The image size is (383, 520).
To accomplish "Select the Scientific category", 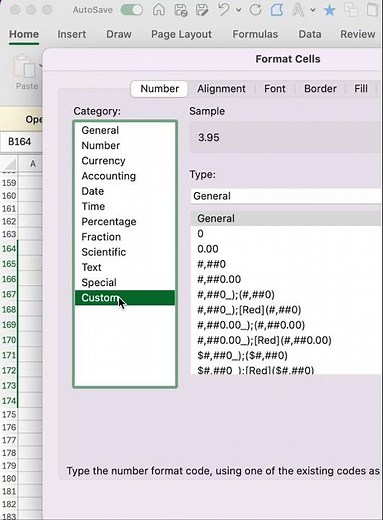I will click(125, 252).
